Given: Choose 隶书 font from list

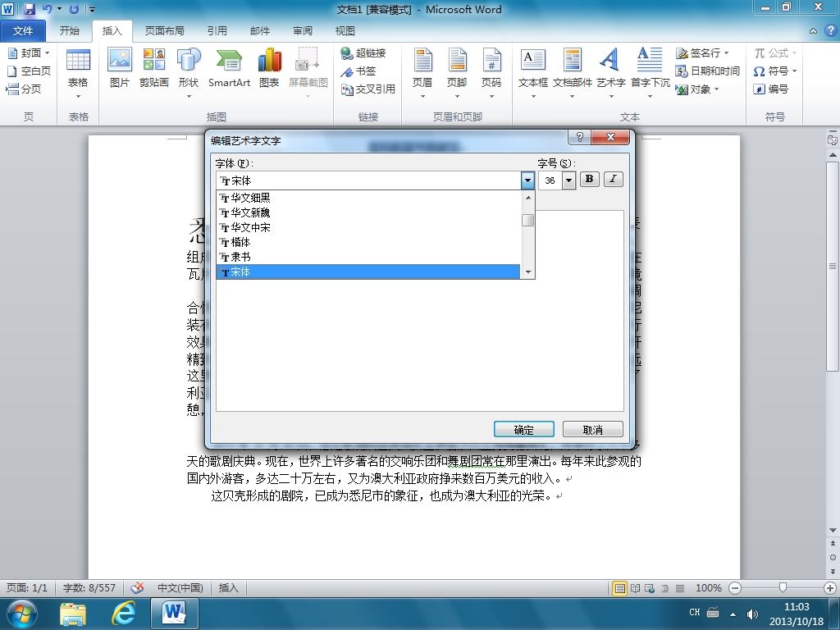Looking at the screenshot, I should coord(368,257).
